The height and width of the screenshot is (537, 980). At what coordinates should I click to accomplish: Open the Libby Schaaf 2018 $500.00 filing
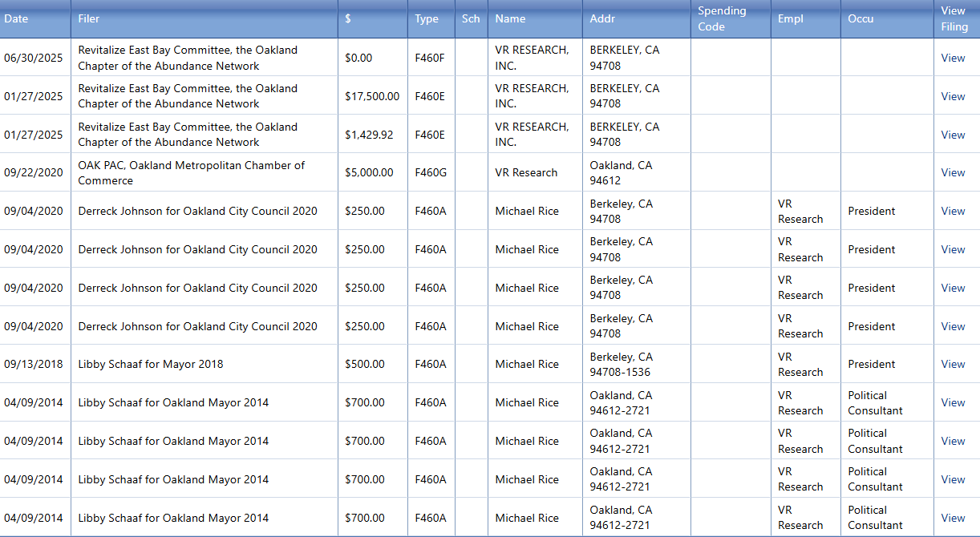pos(953,364)
